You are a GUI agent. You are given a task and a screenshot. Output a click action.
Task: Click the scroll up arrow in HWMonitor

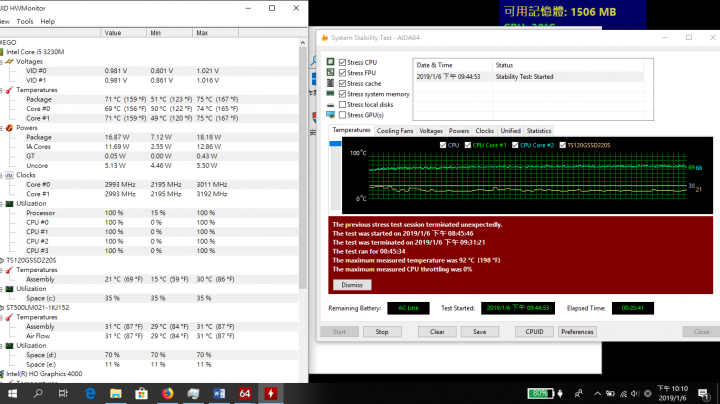coord(303,42)
